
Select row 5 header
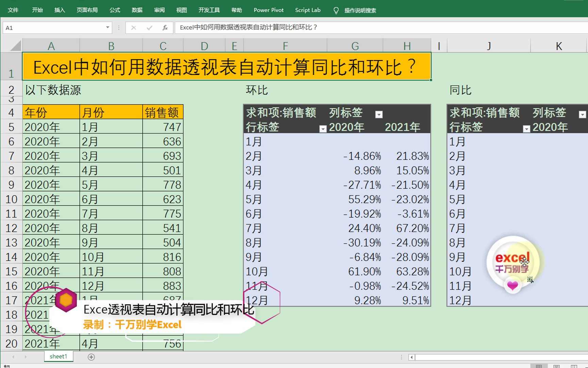coord(11,127)
